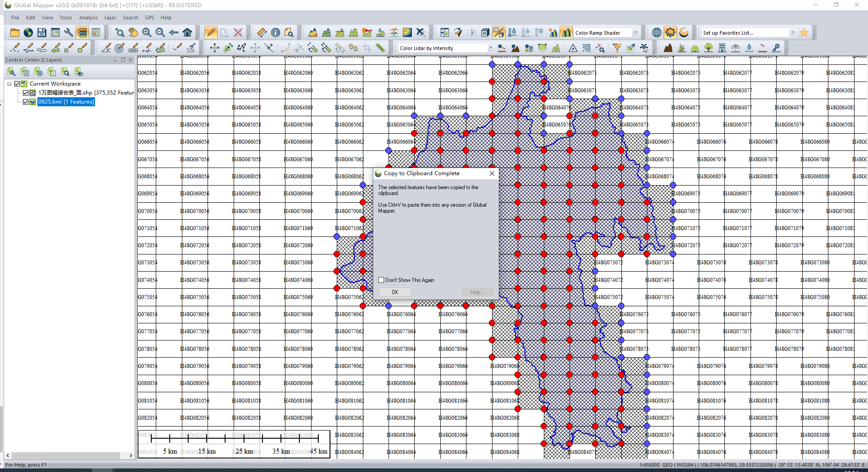This screenshot has height=472, width=868.
Task: Select the Digitizer pencil tool
Action: [211, 32]
